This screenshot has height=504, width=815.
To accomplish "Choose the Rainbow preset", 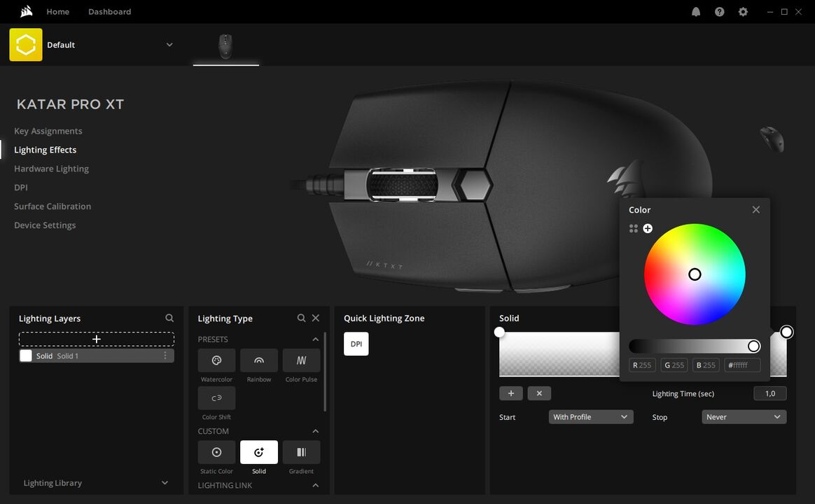I will (259, 360).
